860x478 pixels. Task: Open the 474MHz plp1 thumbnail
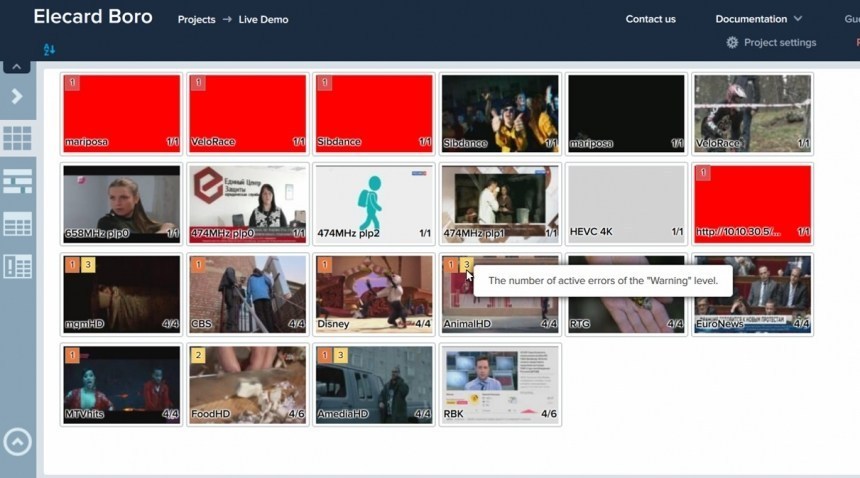(500, 204)
